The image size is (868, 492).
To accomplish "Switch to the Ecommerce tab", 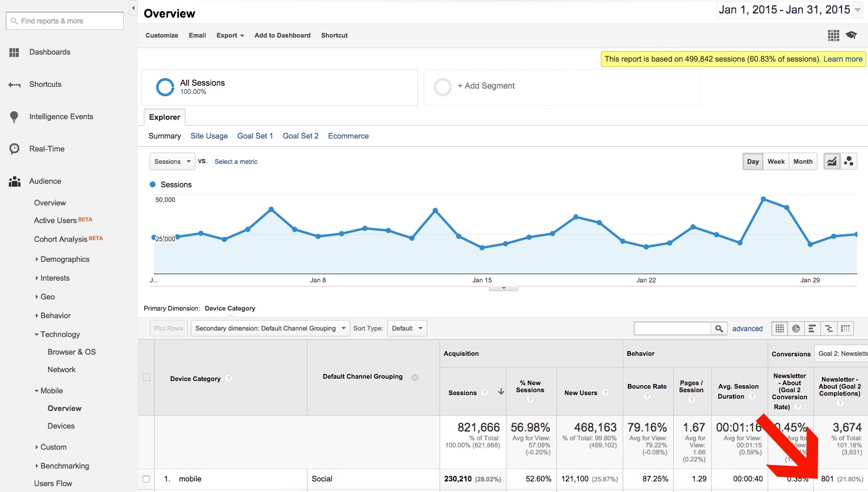I will 348,136.
